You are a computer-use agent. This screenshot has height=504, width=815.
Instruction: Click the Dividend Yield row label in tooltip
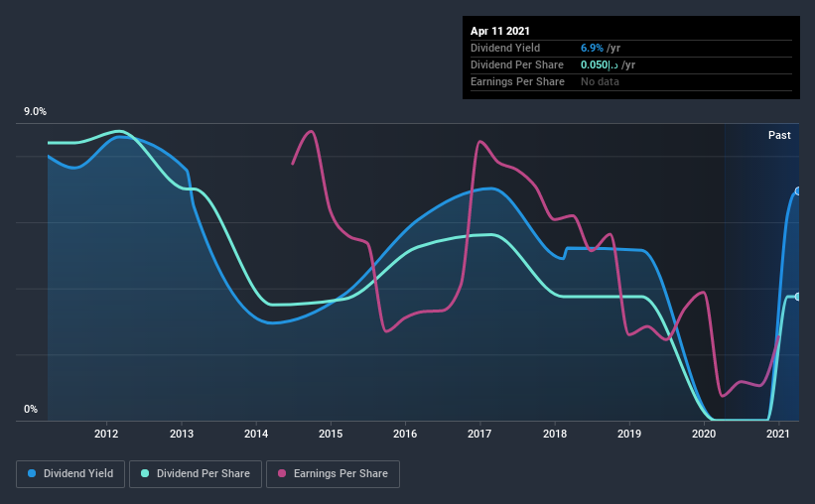coord(505,48)
